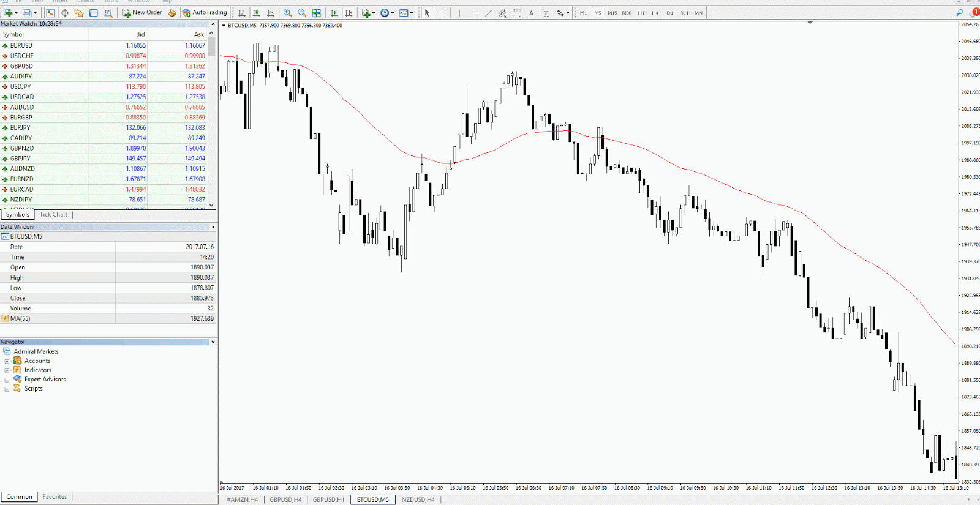
Task: Toggle the Terminal panel icon
Action: point(94,12)
